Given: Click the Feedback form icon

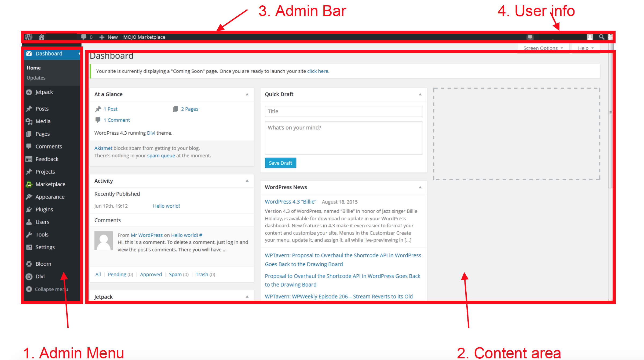Looking at the screenshot, I should 29,159.
